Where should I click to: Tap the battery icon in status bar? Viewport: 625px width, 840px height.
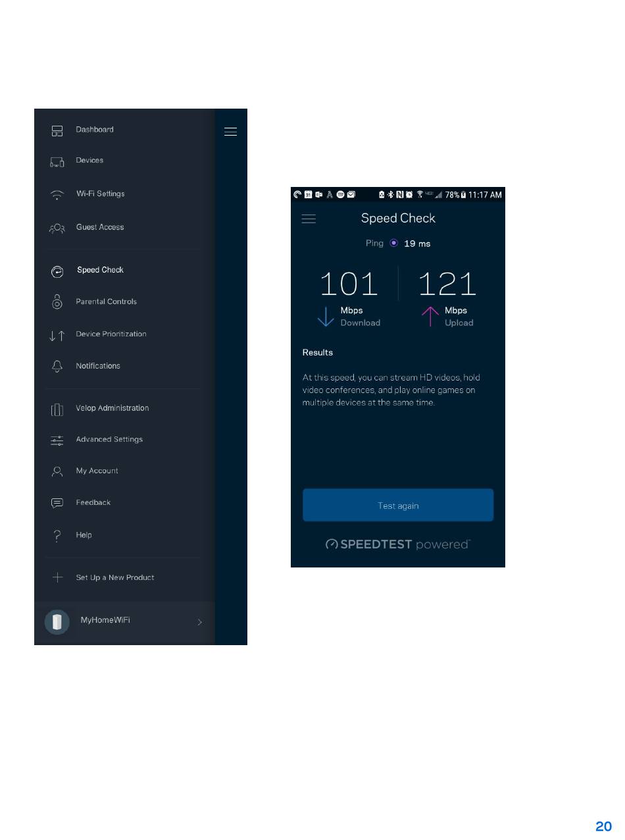(x=464, y=194)
